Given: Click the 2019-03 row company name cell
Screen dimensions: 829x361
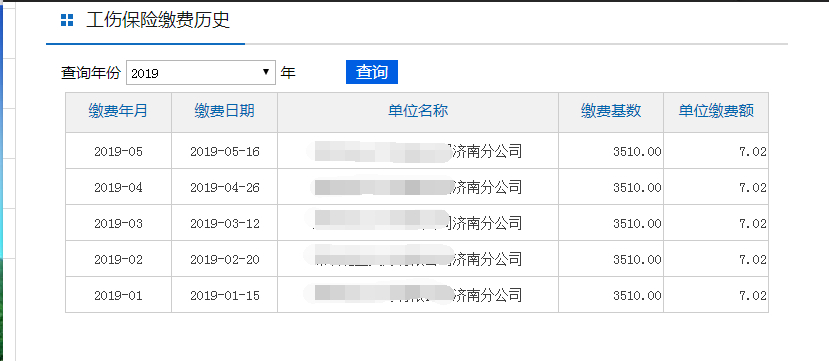Looking at the screenshot, I should [x=418, y=223].
